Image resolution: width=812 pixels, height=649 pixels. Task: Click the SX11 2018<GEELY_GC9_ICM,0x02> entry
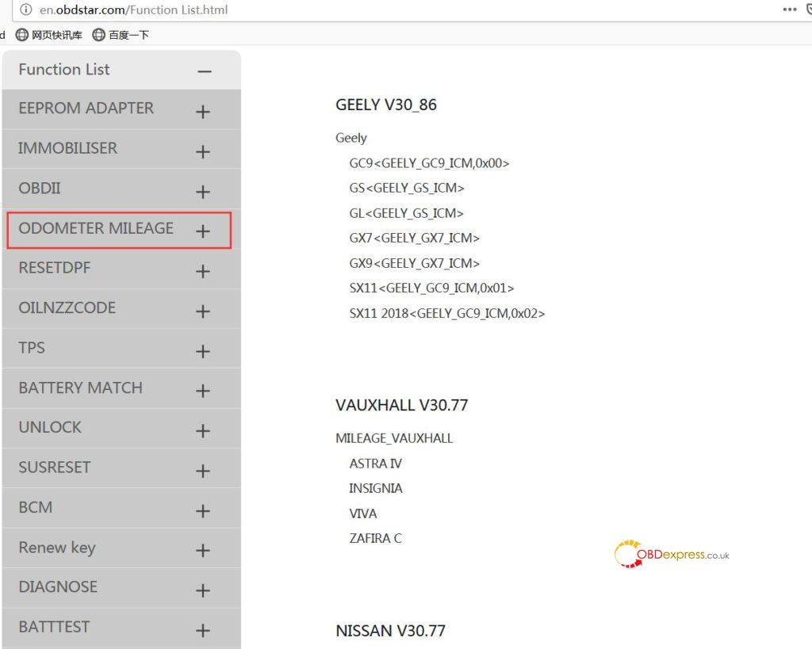click(447, 314)
